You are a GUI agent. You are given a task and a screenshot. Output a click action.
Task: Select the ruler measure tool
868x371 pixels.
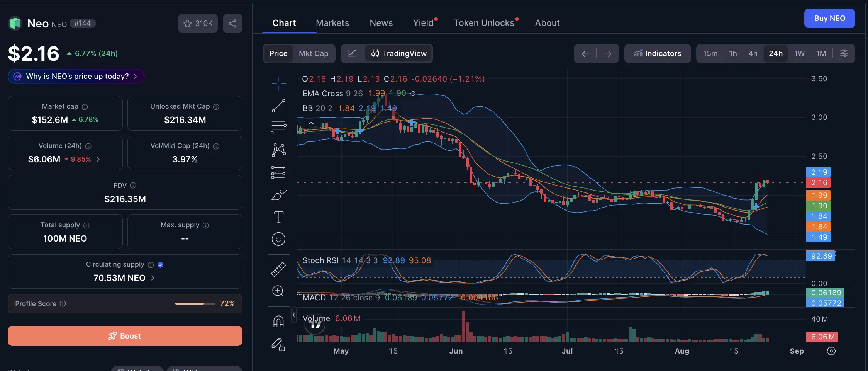click(278, 269)
